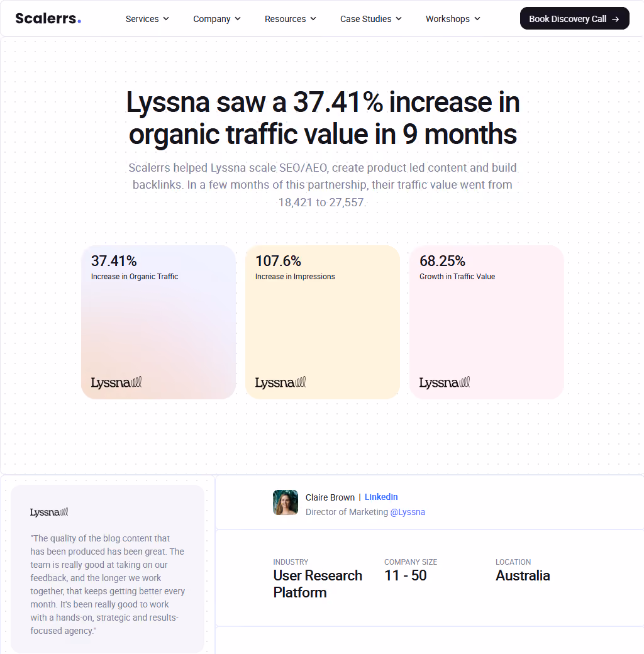
Task: Click Lyssna logo in the Traffic Value card
Action: [445, 382]
